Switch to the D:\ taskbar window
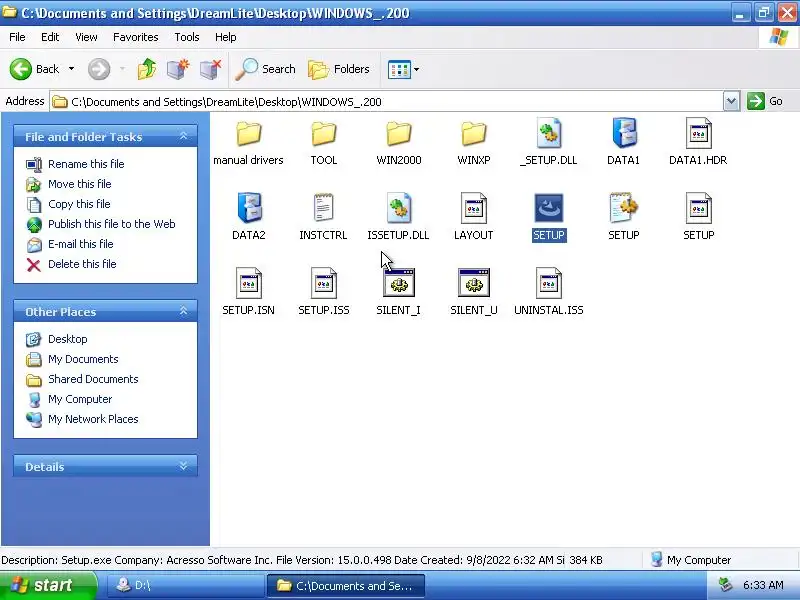Screen dimensions: 800x600 pyautogui.click(x=184, y=585)
